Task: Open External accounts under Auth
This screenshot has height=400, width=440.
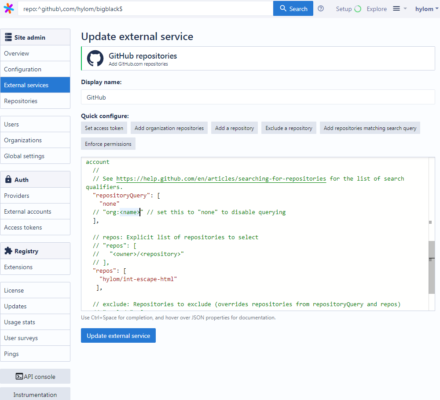Action: [35, 212]
